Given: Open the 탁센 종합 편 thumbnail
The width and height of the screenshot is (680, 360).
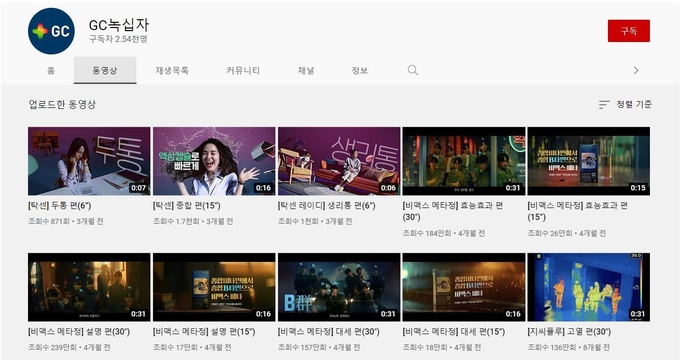Looking at the screenshot, I should (x=214, y=161).
